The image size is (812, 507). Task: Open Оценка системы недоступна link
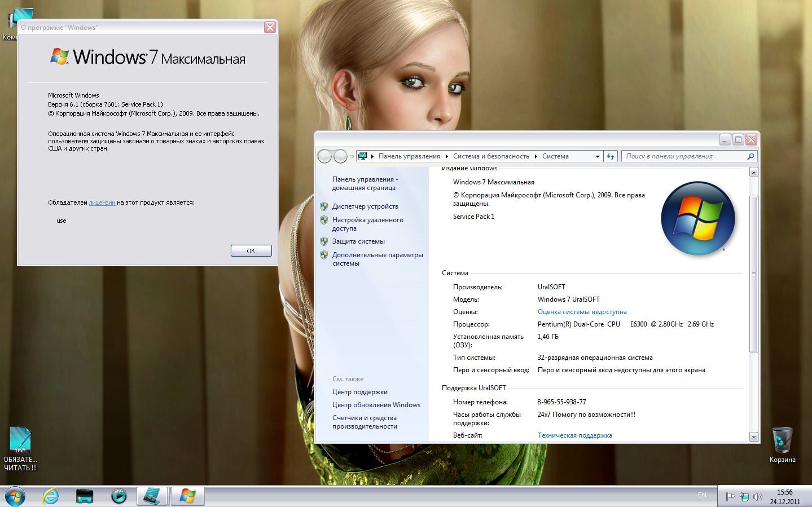(582, 312)
